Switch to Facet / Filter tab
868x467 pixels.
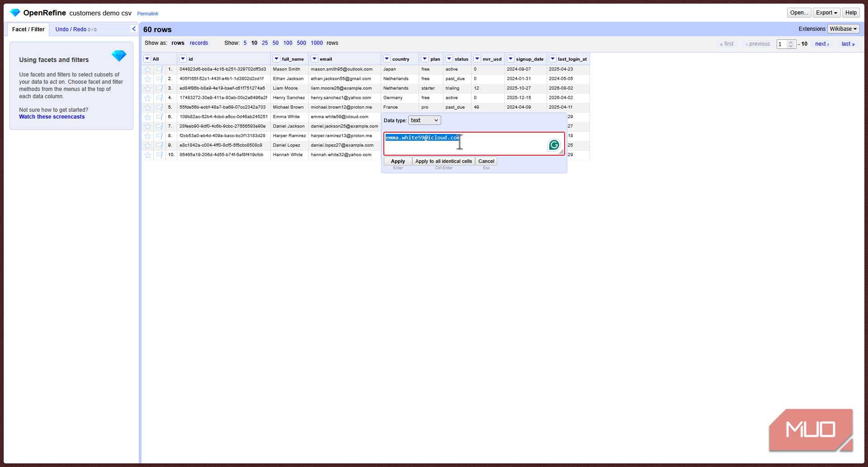click(28, 29)
